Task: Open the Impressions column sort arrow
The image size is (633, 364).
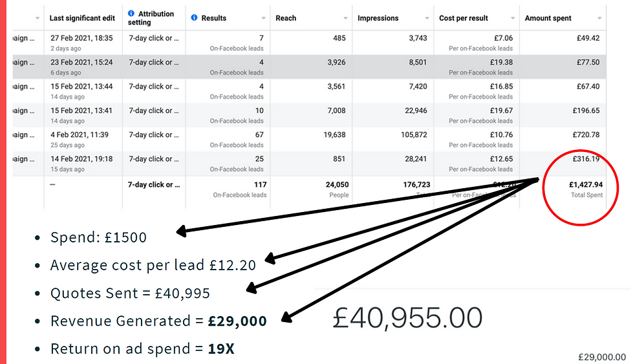Action: click(427, 18)
